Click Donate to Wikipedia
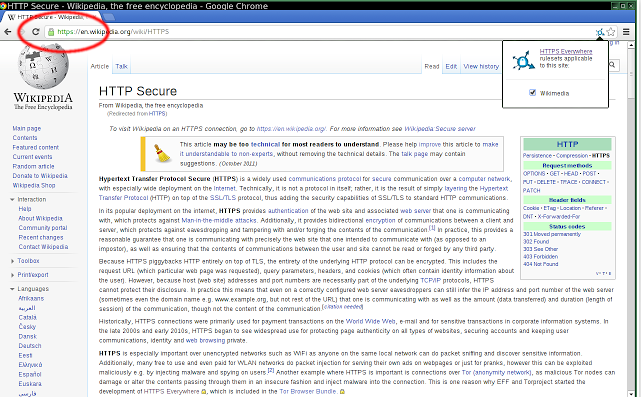This screenshot has width=641, height=397. pyautogui.click(x=40, y=176)
